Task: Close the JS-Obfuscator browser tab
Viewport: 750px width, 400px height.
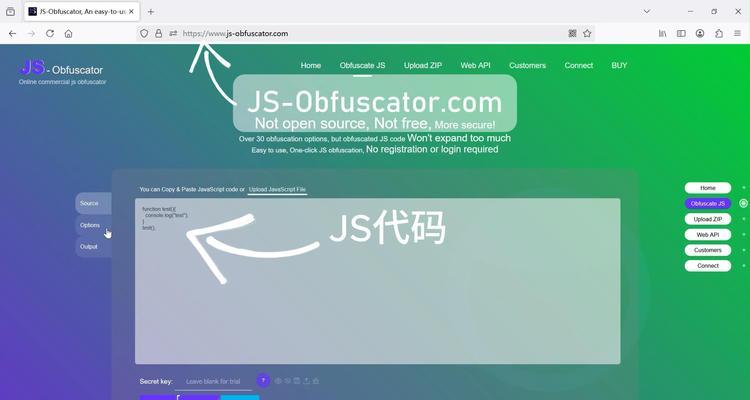Action: point(132,11)
